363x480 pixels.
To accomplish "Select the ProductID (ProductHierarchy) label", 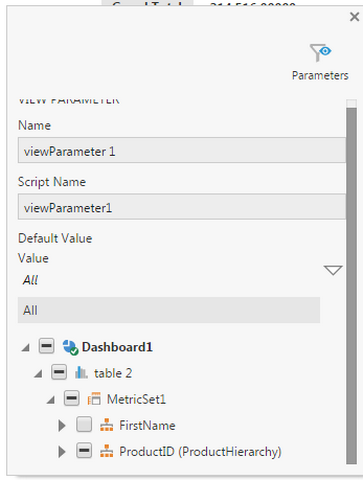I will 200,452.
